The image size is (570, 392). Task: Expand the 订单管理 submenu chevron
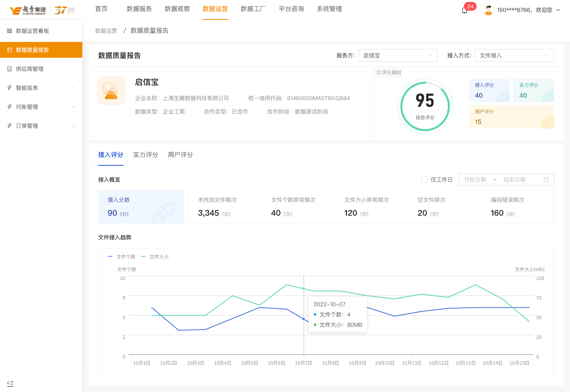[73, 126]
